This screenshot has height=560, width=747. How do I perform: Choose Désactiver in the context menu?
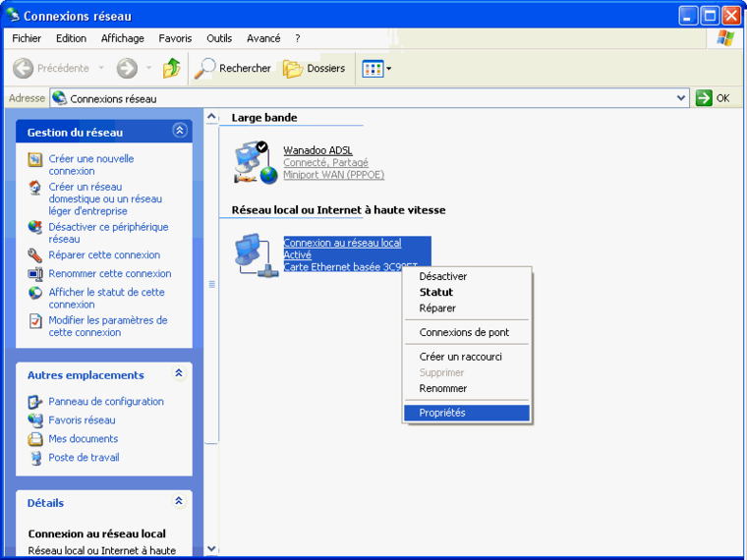(467, 276)
